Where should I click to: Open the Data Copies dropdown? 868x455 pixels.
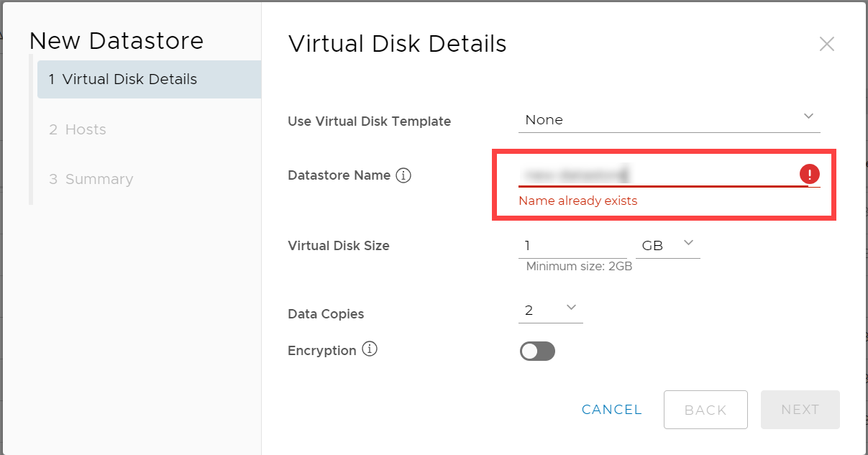click(550, 311)
